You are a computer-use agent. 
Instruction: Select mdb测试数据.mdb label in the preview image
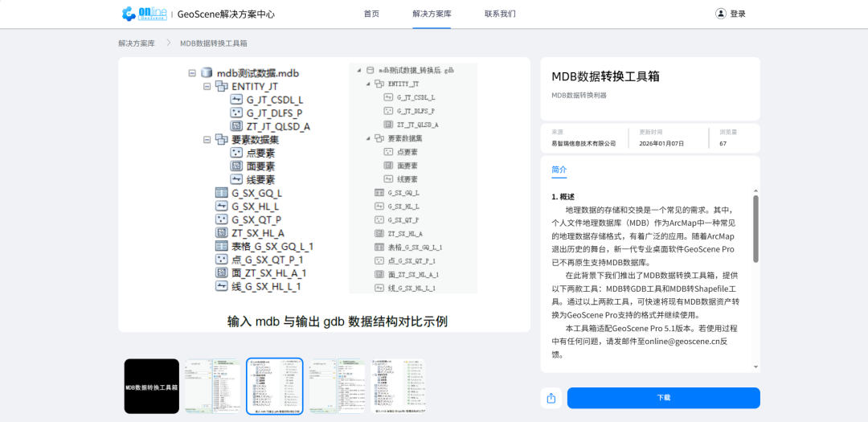259,72
